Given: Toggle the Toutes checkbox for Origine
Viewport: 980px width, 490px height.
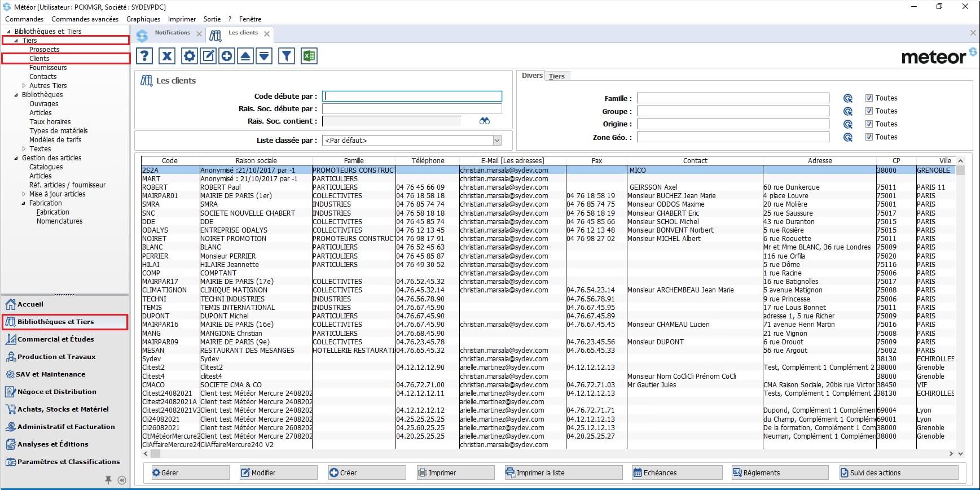Looking at the screenshot, I should coord(869,124).
